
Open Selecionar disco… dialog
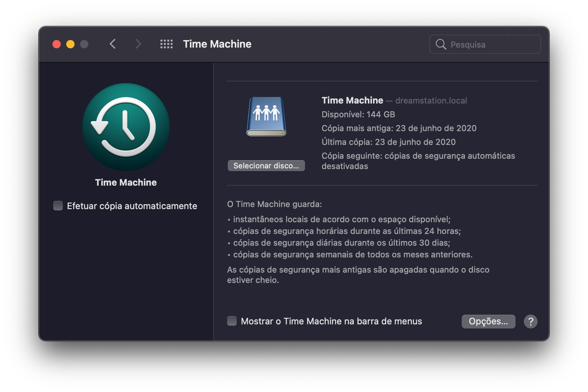pos(266,166)
